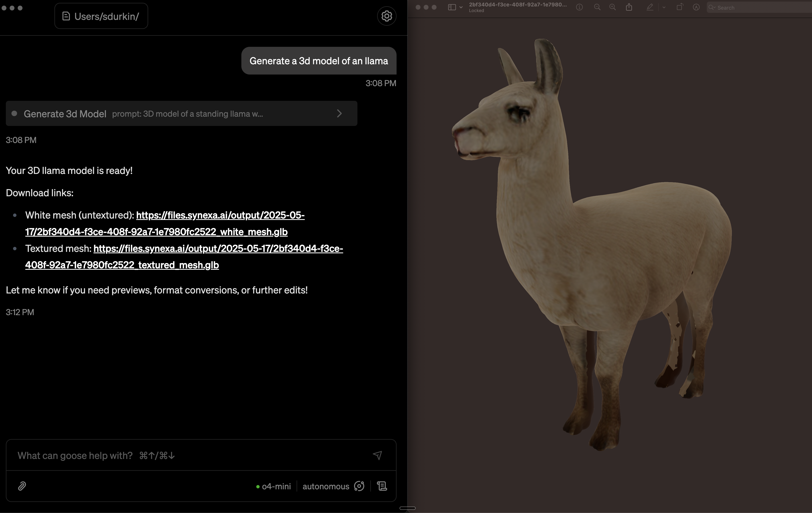Click the Share icon in Preview toolbar
The height and width of the screenshot is (513, 812).
tap(629, 7)
